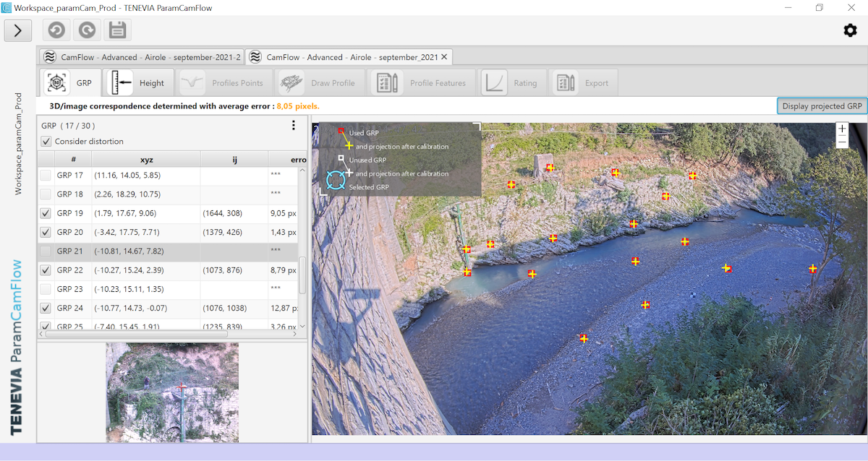Enable the GRP 17 checkbox
Screen dimensions: 868x461
[x=46, y=176]
